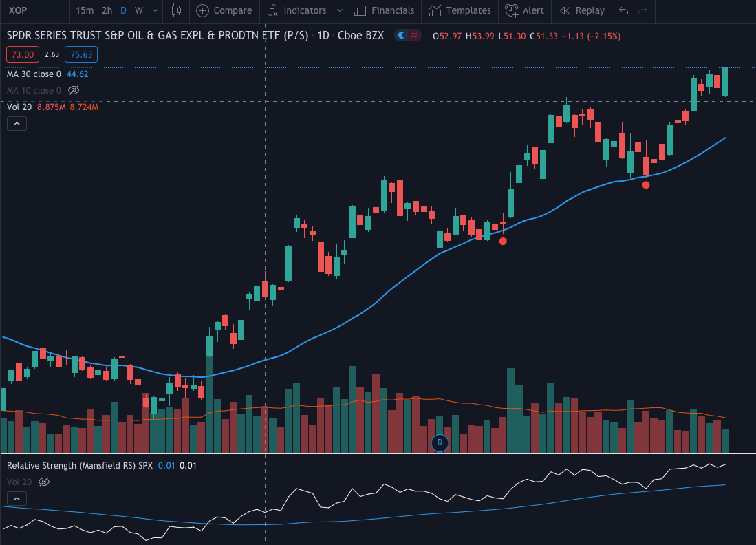This screenshot has width=756, height=545.
Task: Collapse the lower pane indicator legend
Action: [x=17, y=499]
